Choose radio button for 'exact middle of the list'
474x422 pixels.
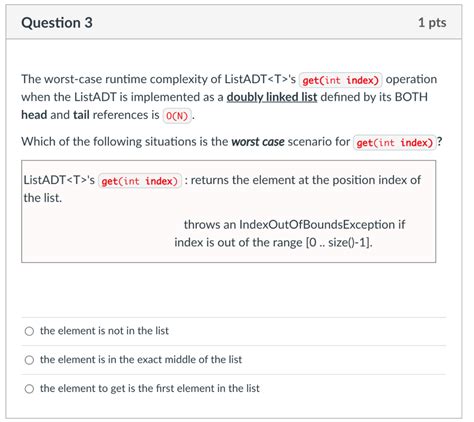point(29,360)
